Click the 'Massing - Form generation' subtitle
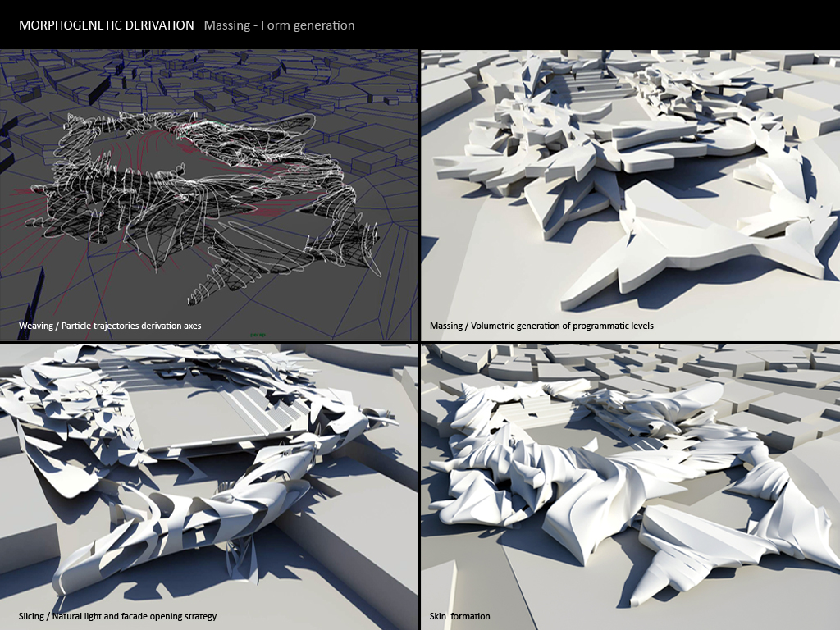Screen dimensions: 840x630 click(279, 25)
